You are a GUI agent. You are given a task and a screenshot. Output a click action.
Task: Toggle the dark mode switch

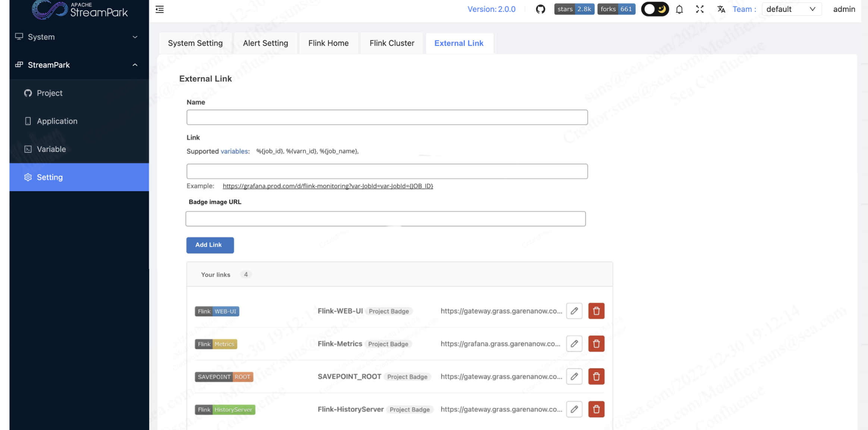click(x=655, y=9)
